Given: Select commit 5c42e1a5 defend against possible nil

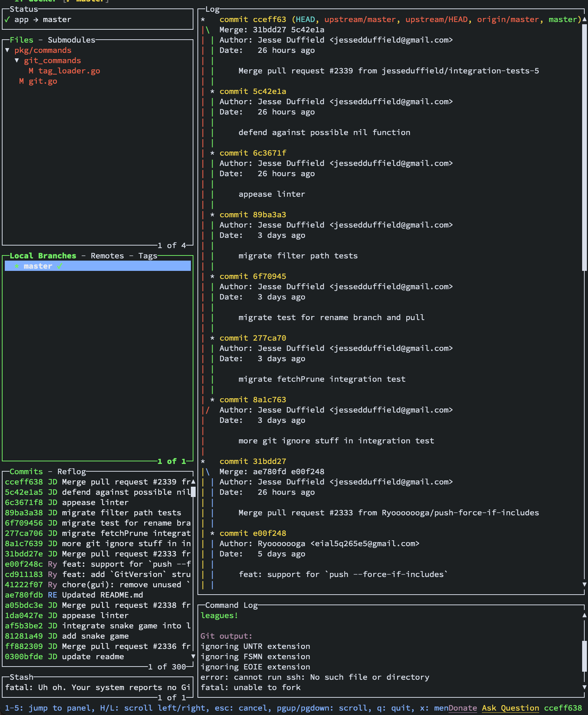Looking at the screenshot, I should [x=98, y=492].
